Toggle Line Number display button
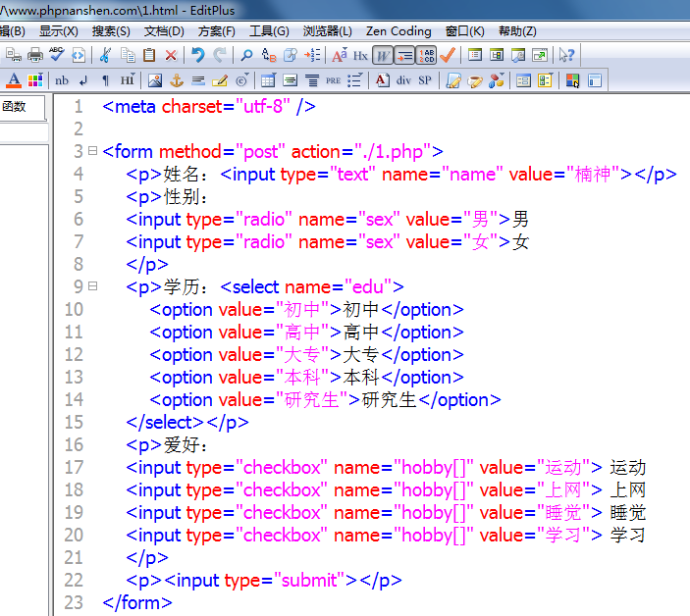Image resolution: width=690 pixels, height=616 pixels. click(x=426, y=56)
